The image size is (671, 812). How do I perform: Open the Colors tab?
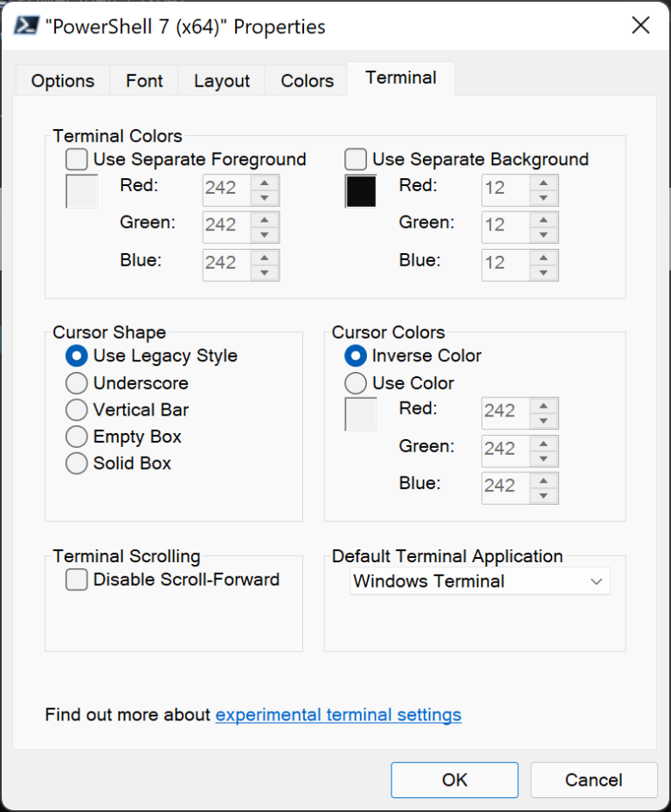click(307, 81)
